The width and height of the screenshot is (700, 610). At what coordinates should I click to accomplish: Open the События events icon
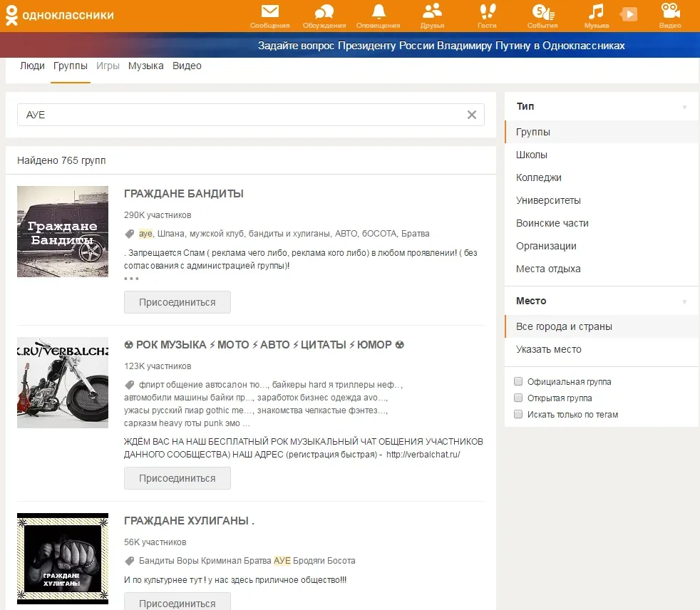pos(542,12)
